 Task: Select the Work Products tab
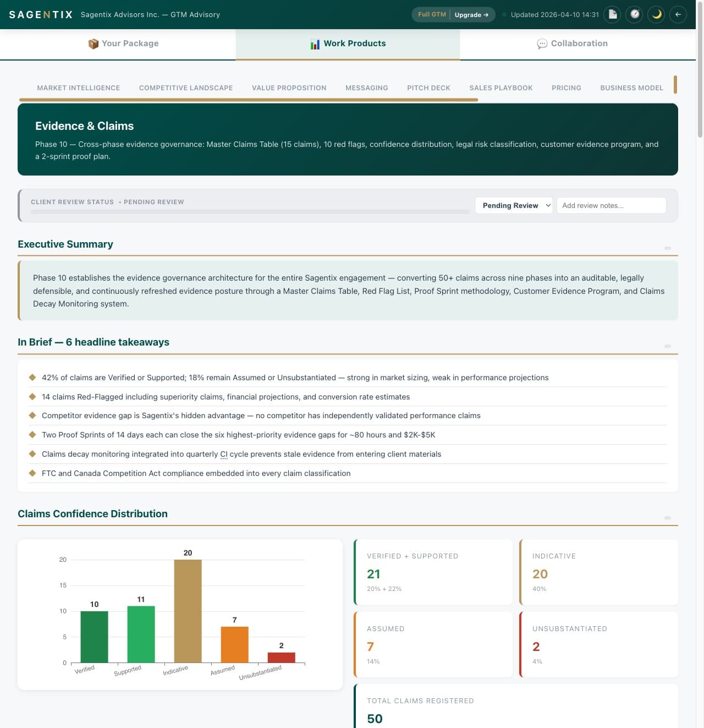[348, 43]
